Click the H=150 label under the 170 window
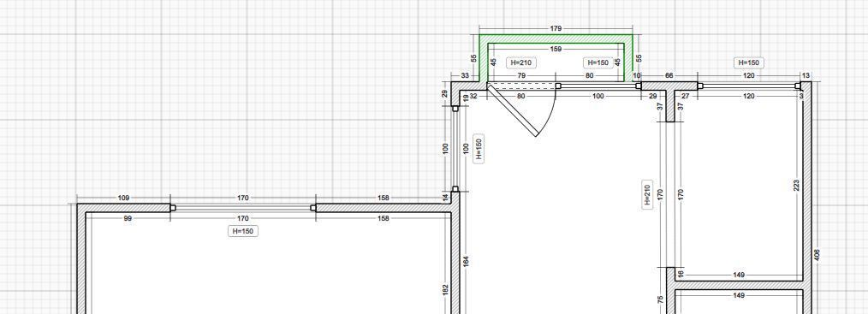The image size is (868, 314). [x=243, y=231]
